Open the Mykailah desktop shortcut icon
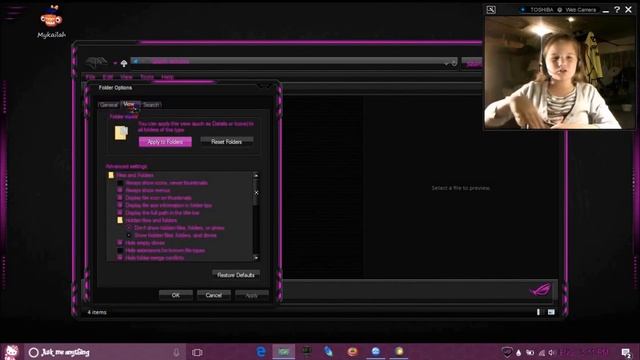640x360 pixels. tap(51, 21)
